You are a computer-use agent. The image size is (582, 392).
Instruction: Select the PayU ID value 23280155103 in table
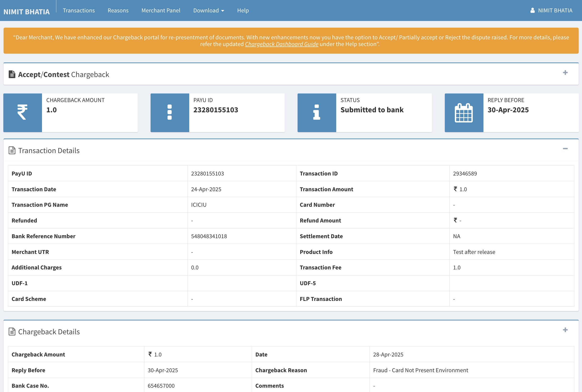[207, 174]
